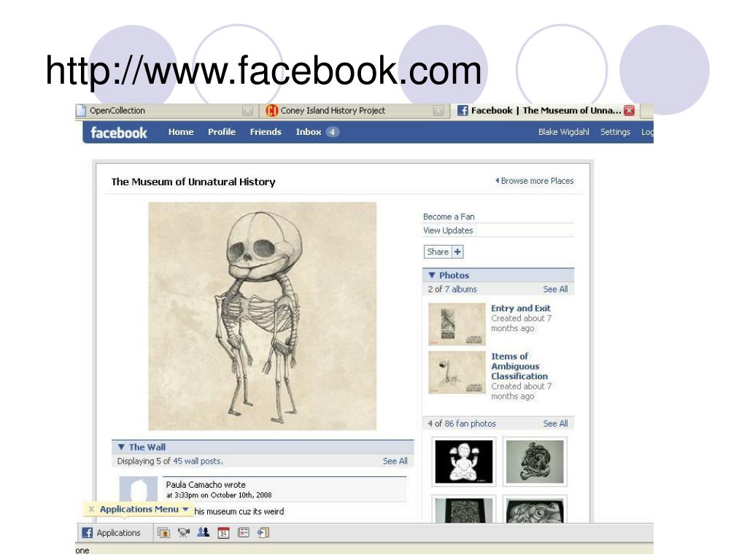Image resolution: width=747 pixels, height=560 pixels.
Task: Open the 86 fan photos link
Action: 471,424
